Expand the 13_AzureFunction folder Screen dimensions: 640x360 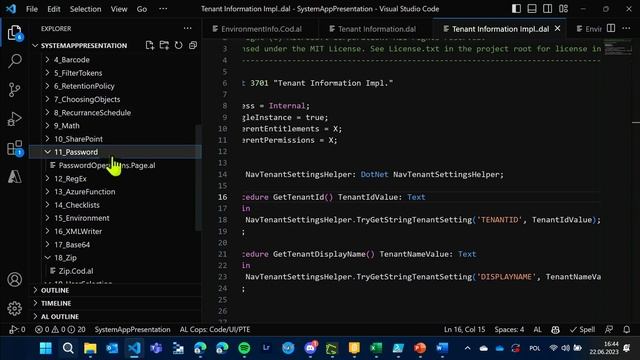point(84,191)
